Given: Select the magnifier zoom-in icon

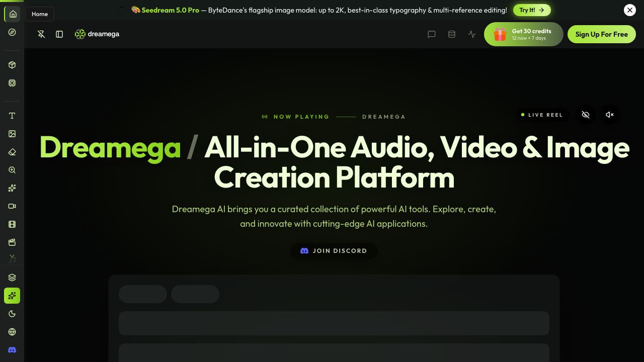Looking at the screenshot, I should [12, 170].
